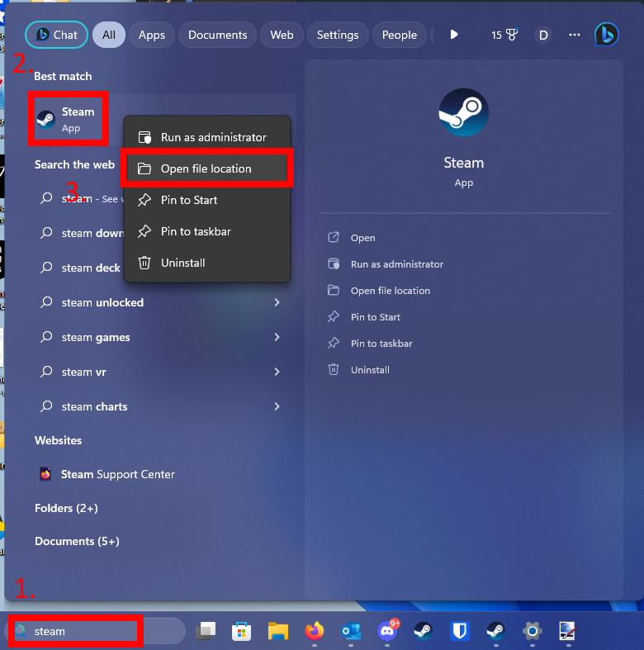Click Pin to Start in the preview pane
The height and width of the screenshot is (650, 644).
pyautogui.click(x=376, y=317)
